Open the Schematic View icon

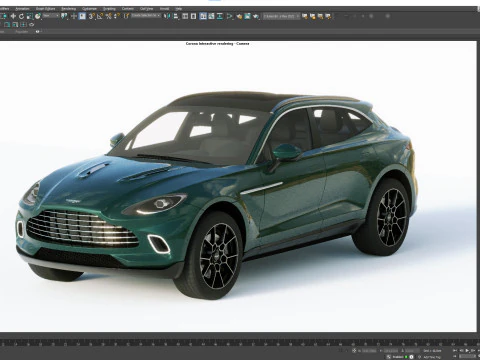click(220, 16)
